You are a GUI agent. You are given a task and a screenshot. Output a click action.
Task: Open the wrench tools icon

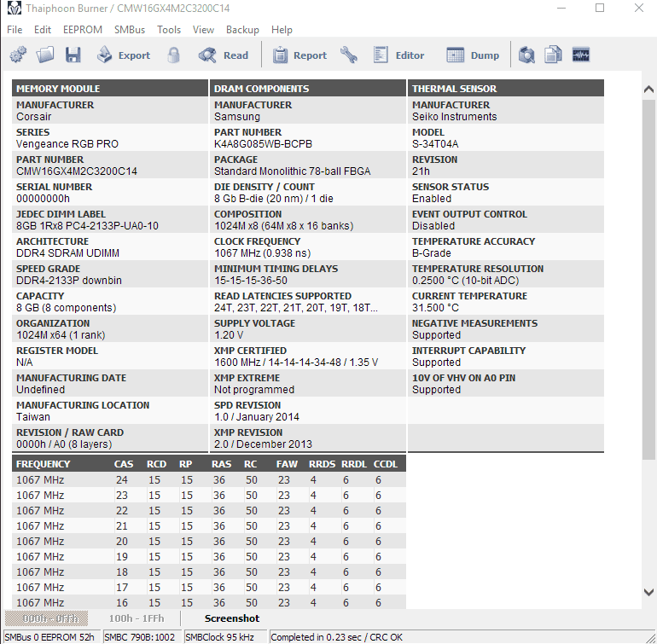coord(349,55)
